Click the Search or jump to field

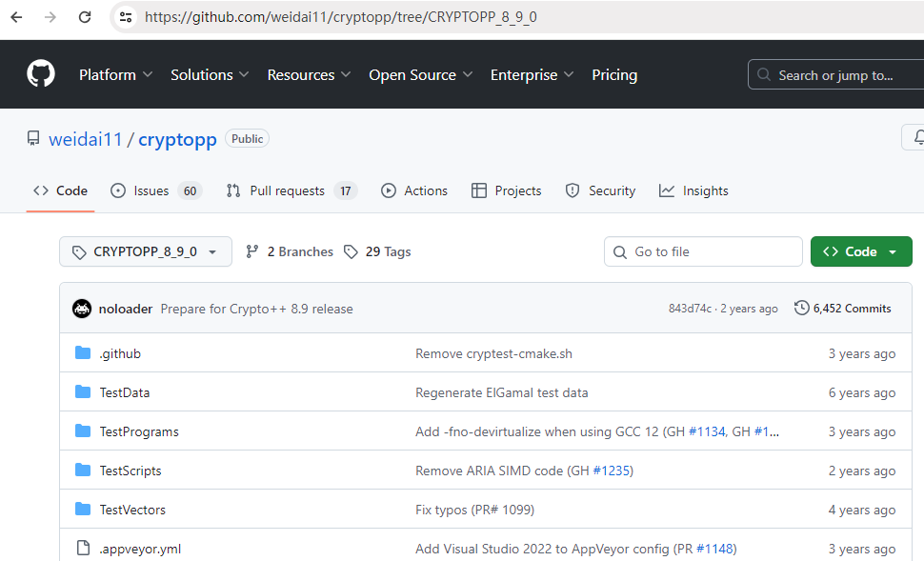(x=835, y=74)
